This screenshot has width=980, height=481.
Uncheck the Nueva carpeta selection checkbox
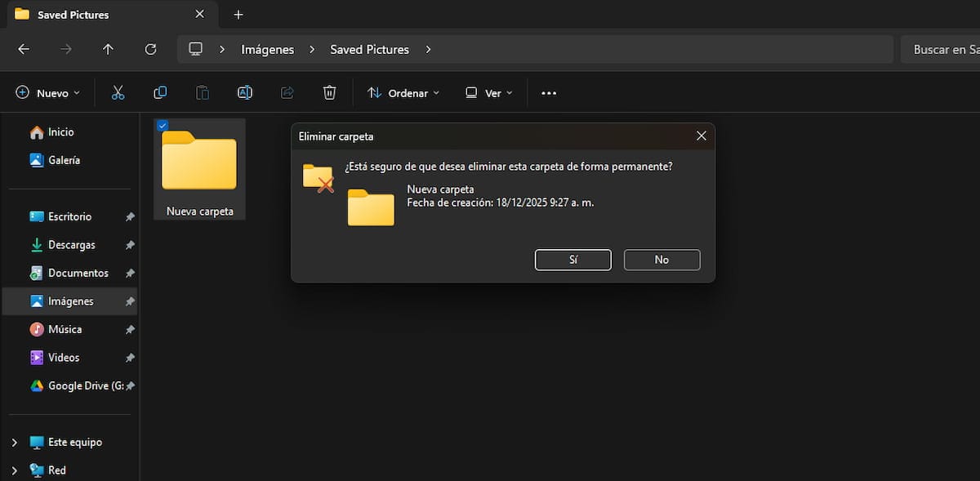163,126
